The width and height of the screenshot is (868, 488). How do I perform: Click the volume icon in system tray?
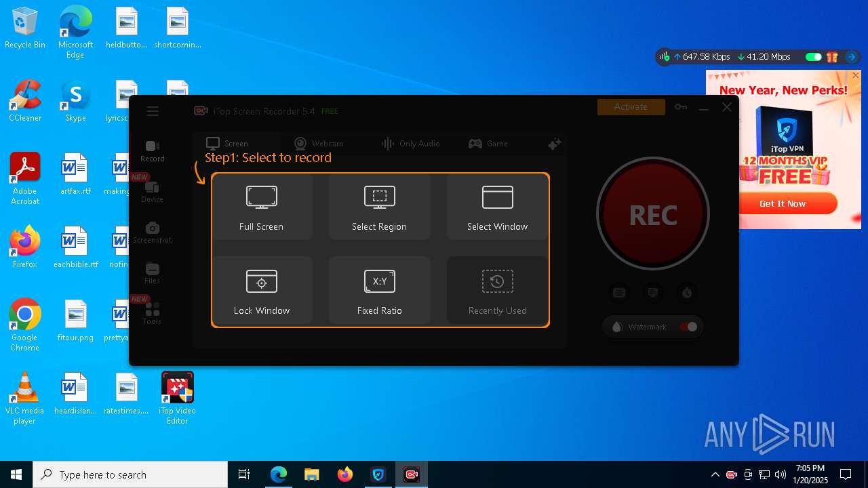coord(781,474)
